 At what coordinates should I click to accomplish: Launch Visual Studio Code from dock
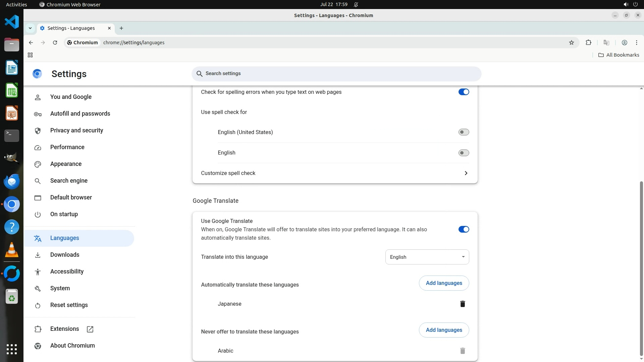tap(12, 22)
